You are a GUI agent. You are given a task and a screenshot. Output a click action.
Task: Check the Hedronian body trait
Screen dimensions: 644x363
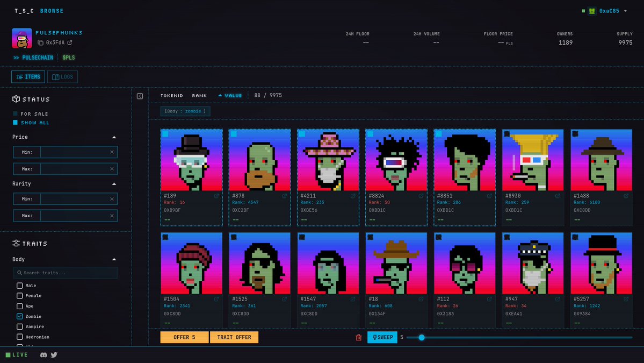click(x=20, y=337)
